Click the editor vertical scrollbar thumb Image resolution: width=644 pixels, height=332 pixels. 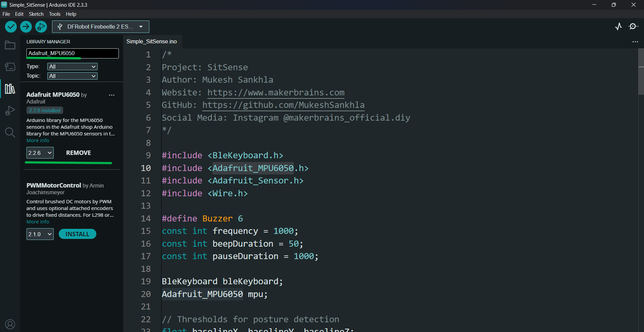pos(641,72)
